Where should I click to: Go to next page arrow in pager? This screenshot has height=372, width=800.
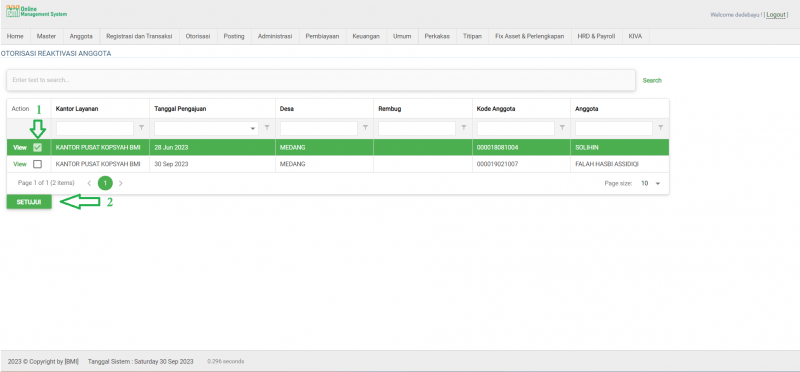(121, 183)
